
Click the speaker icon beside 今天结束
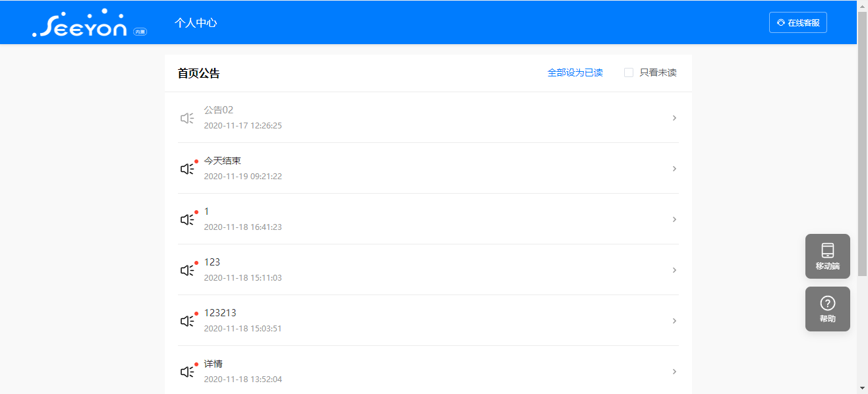[187, 169]
